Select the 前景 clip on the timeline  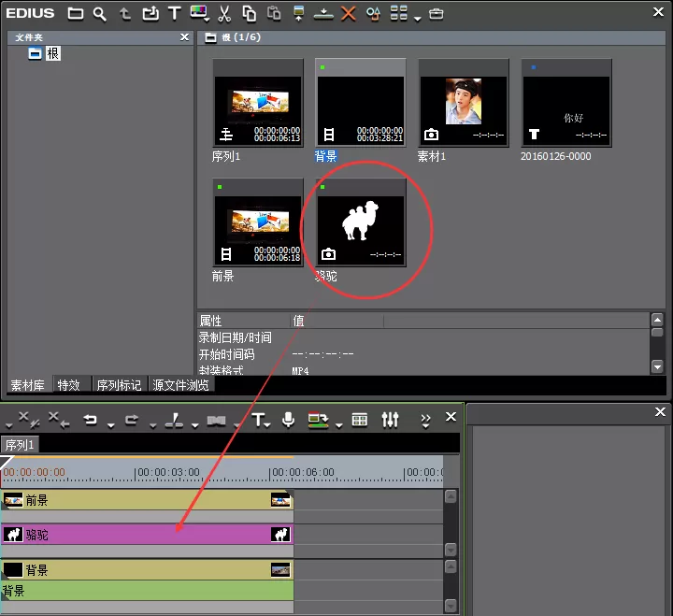pyautogui.click(x=148, y=500)
